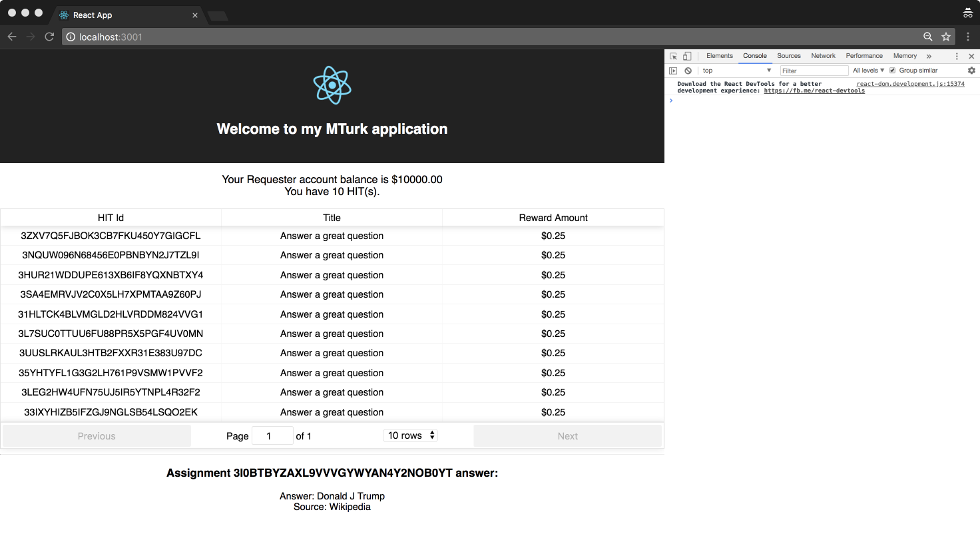Switch to the Performance tab
Viewport: 980px width, 560px height.
[x=864, y=56]
